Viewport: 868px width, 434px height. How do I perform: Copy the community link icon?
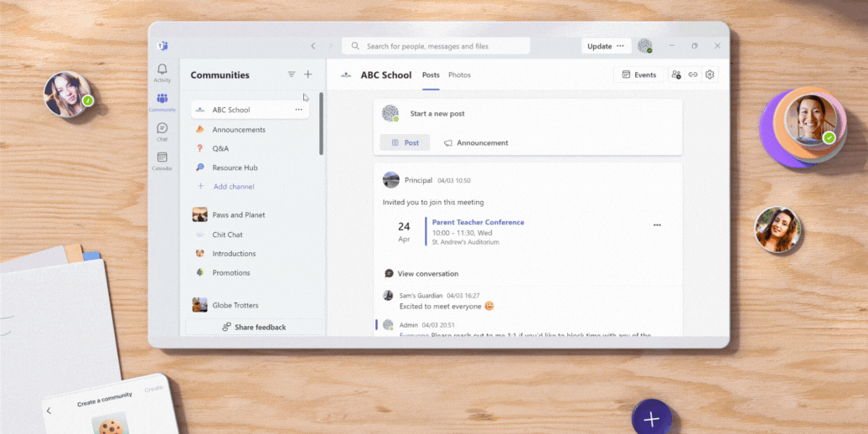pos(693,75)
